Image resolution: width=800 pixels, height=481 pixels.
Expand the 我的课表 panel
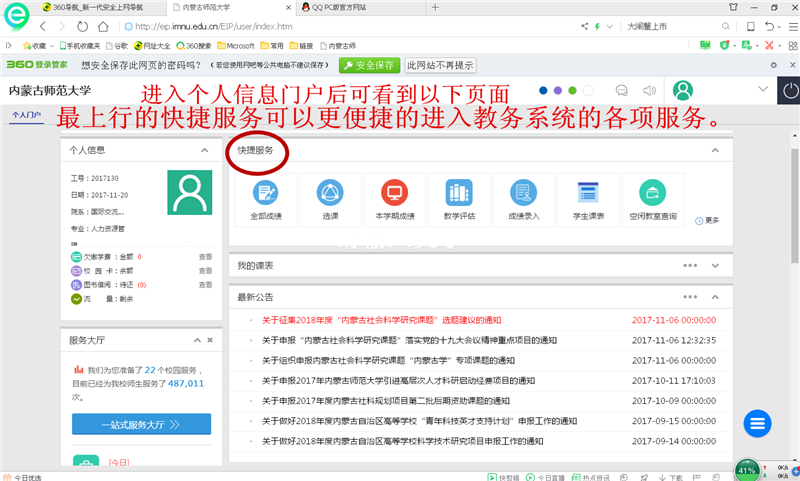(x=715, y=266)
